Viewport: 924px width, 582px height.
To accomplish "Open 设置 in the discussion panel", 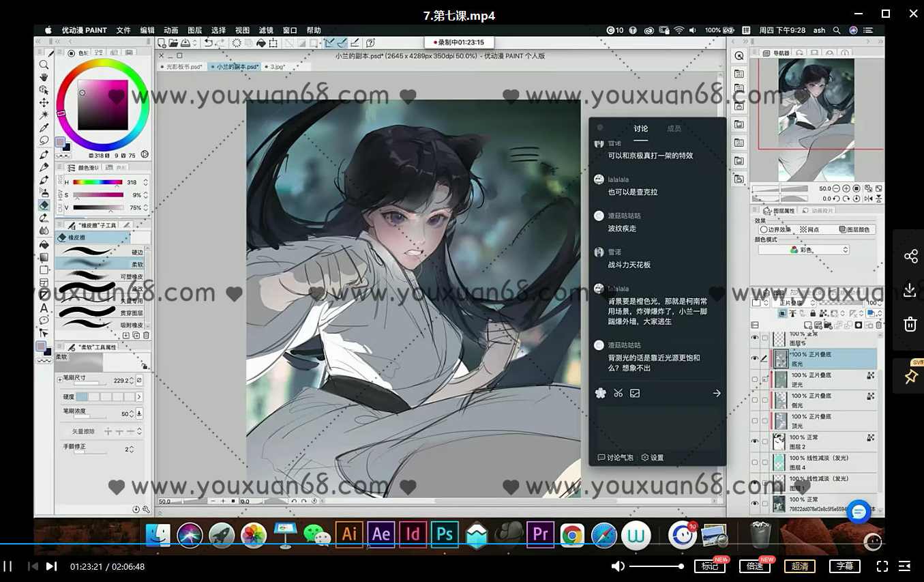I will [651, 458].
